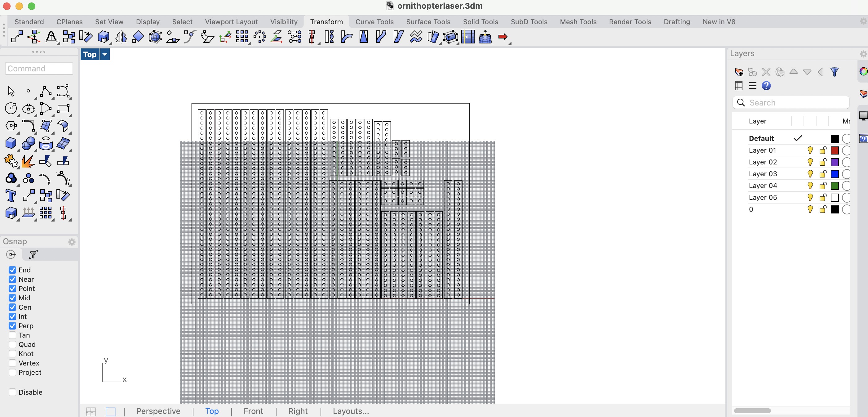Click the layer Search field

790,103
